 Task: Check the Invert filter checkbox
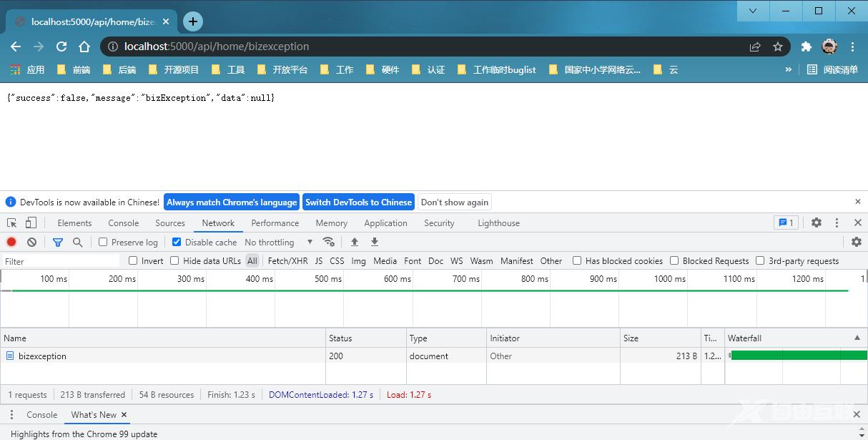[x=133, y=261]
